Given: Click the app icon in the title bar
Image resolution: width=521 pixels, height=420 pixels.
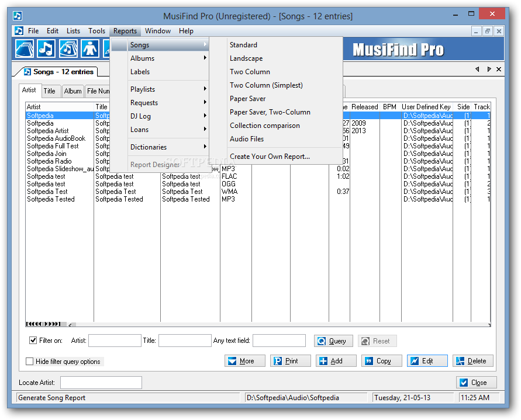Looking at the screenshot, I should point(18,16).
